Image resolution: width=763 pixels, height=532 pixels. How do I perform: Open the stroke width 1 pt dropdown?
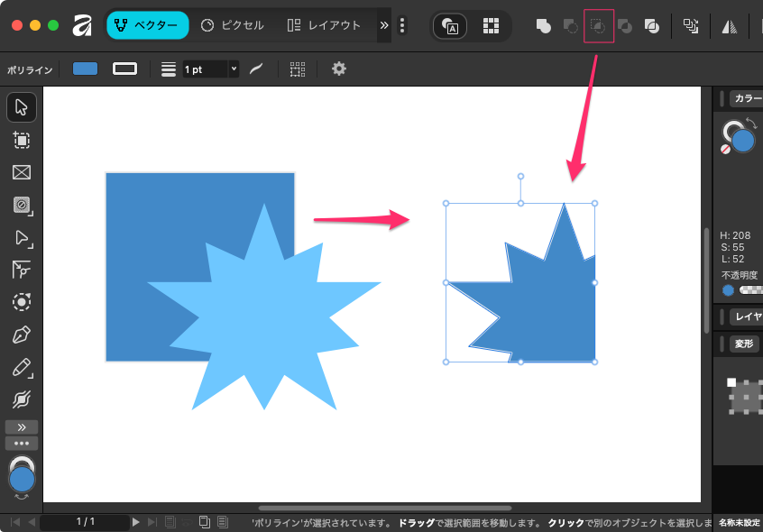click(234, 69)
